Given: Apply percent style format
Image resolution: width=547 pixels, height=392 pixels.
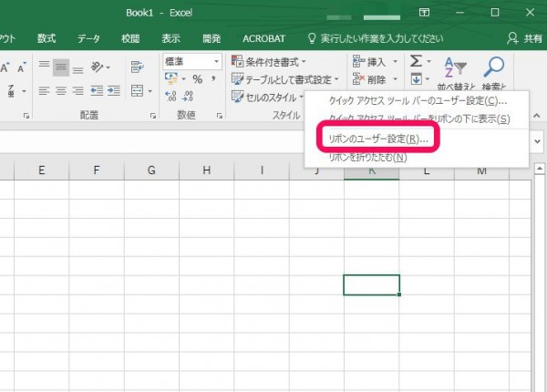Looking at the screenshot, I should (x=198, y=79).
